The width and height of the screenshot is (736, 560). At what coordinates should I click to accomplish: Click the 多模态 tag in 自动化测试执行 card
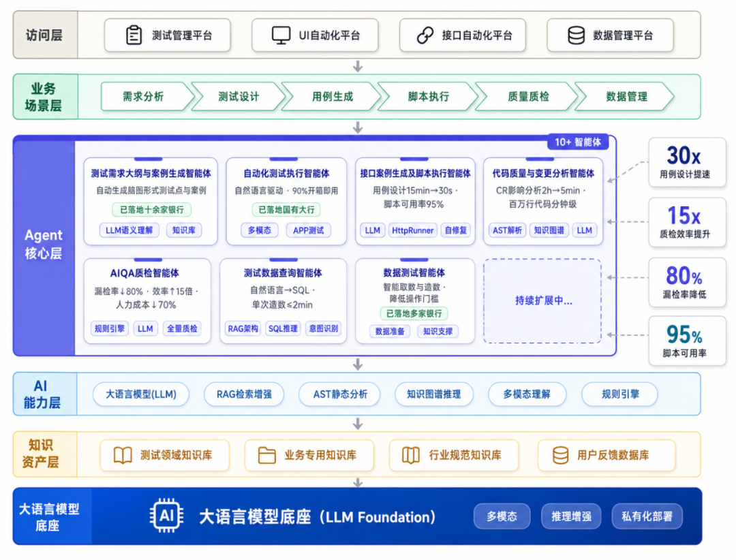[260, 230]
